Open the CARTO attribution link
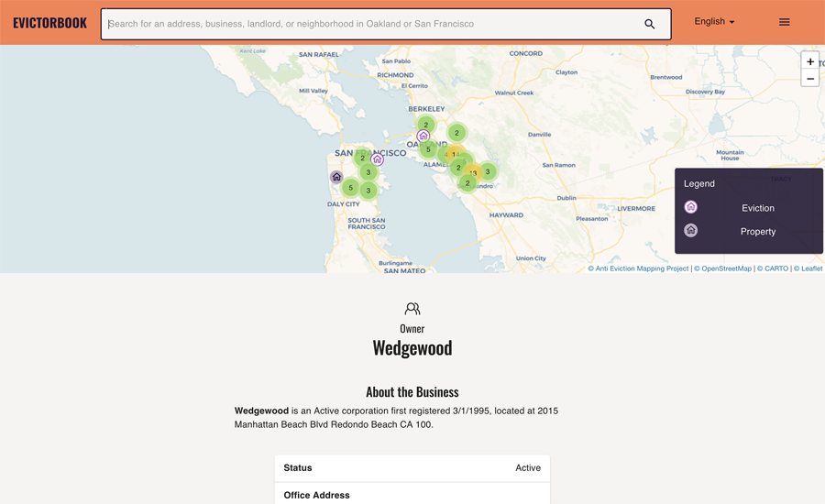 pyautogui.click(x=773, y=268)
